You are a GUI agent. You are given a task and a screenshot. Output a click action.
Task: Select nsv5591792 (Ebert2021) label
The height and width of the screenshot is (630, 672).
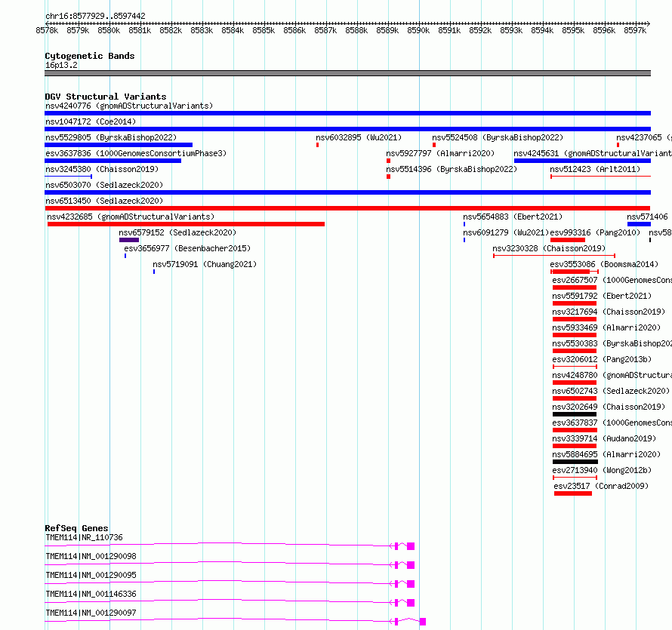point(602,296)
